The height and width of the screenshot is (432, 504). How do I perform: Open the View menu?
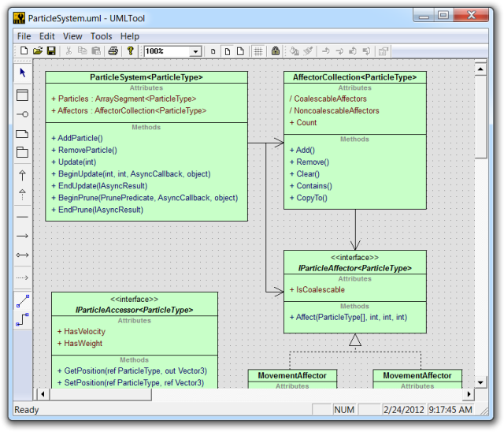pos(72,36)
